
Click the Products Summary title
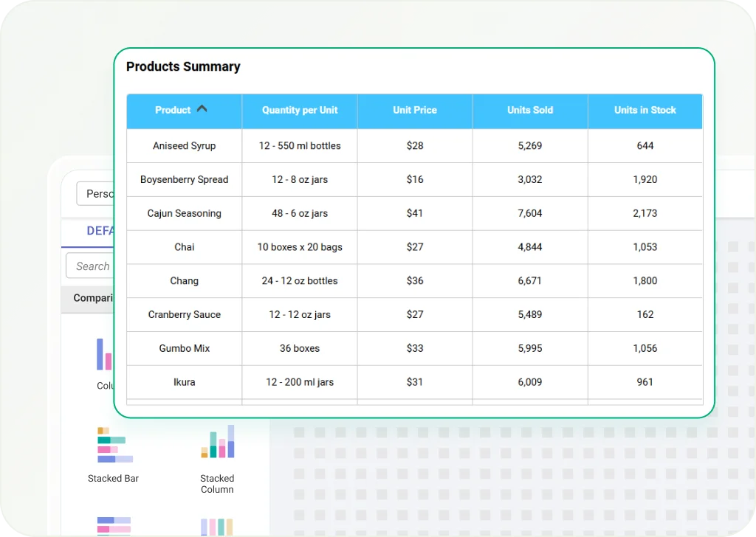pyautogui.click(x=183, y=67)
